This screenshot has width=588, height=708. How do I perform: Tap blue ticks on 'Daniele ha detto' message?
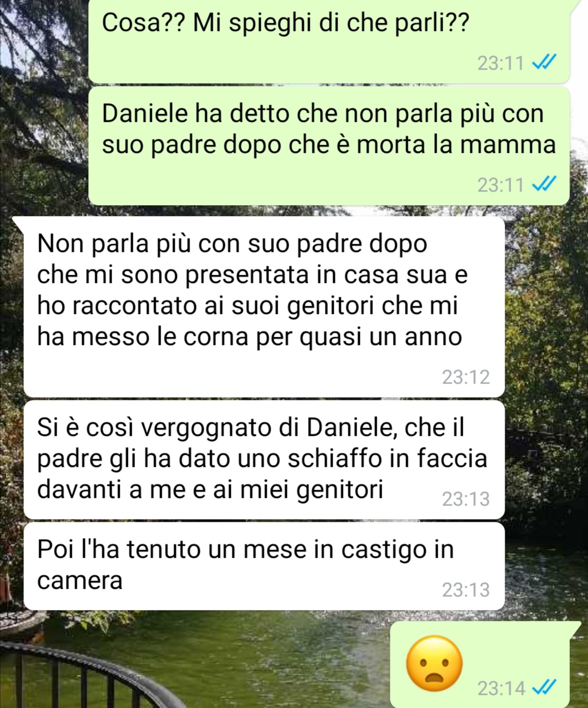click(x=544, y=184)
